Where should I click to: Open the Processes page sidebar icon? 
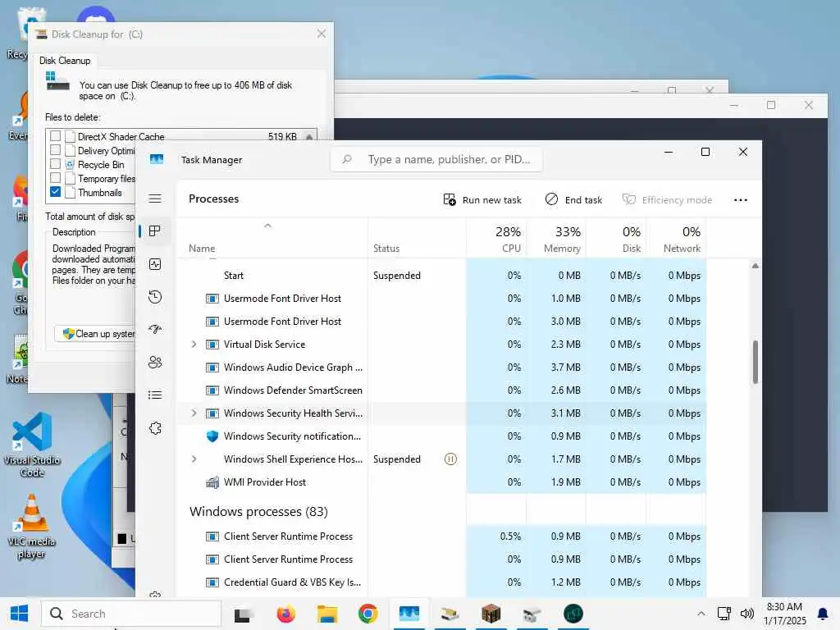pos(155,231)
